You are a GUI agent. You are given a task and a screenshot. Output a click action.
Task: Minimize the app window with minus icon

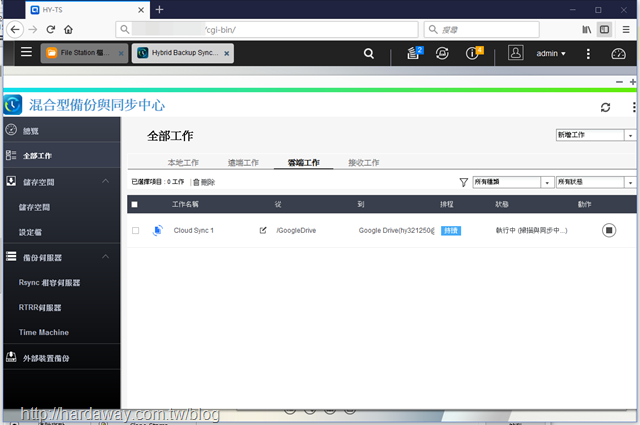pyautogui.click(x=619, y=82)
